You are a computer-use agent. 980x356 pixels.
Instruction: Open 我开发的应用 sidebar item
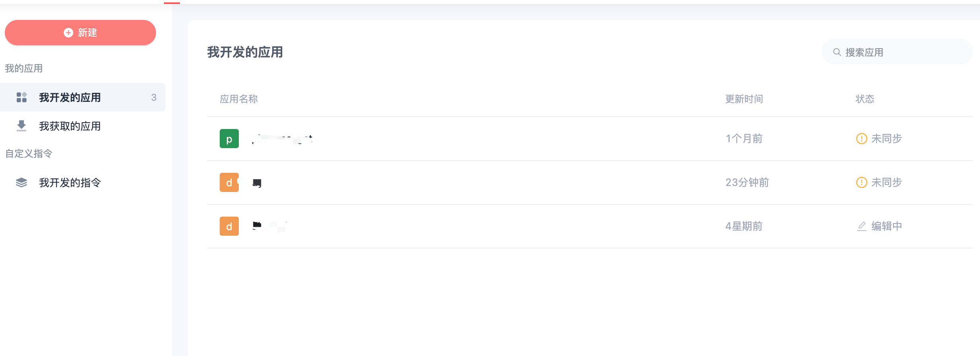pos(83,97)
